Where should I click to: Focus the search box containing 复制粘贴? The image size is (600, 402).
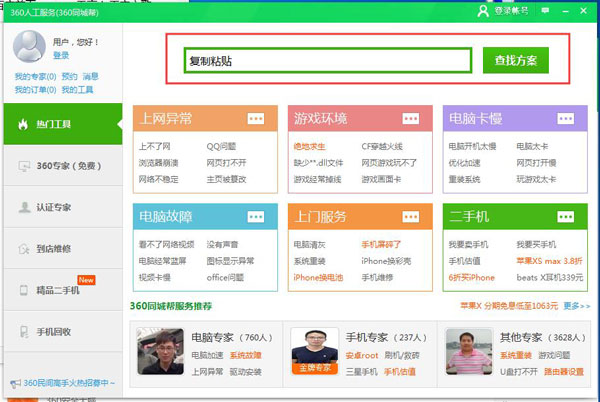pyautogui.click(x=328, y=60)
